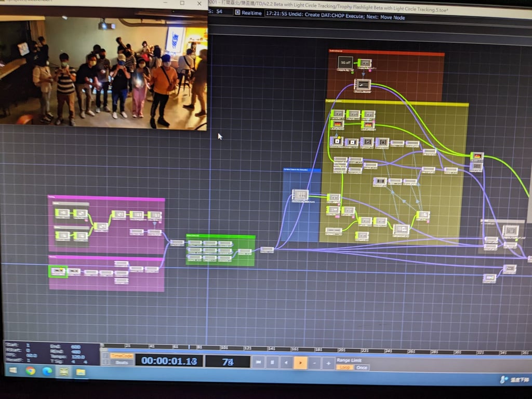Click the green network box header
Screen dimensions: 532x399
pyautogui.click(x=220, y=236)
